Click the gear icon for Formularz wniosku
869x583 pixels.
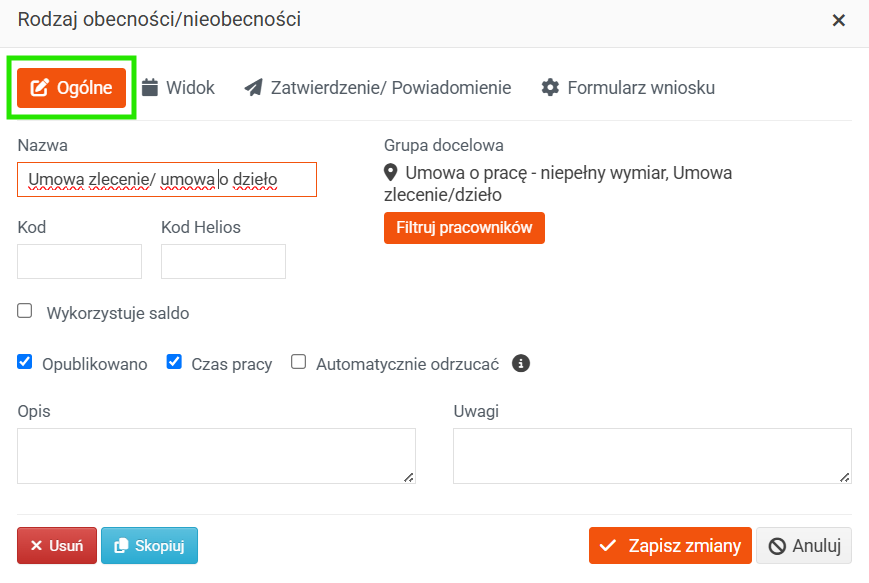point(550,87)
